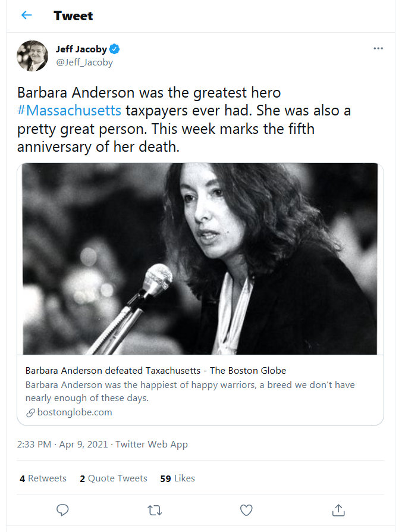402x532 pixels.
Task: Open Jeff Jacoby's profile avatar
Action: (33, 56)
